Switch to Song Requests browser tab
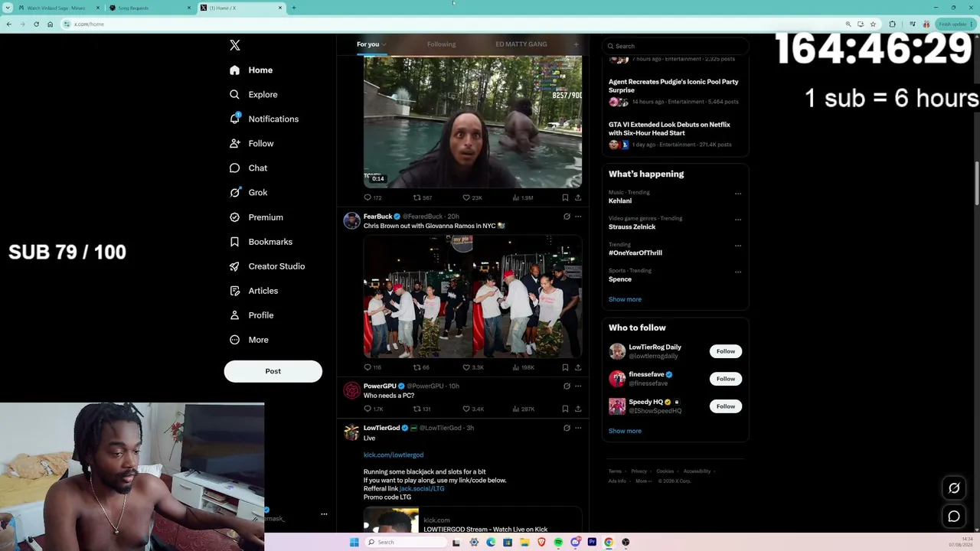The image size is (980, 551). (151, 8)
